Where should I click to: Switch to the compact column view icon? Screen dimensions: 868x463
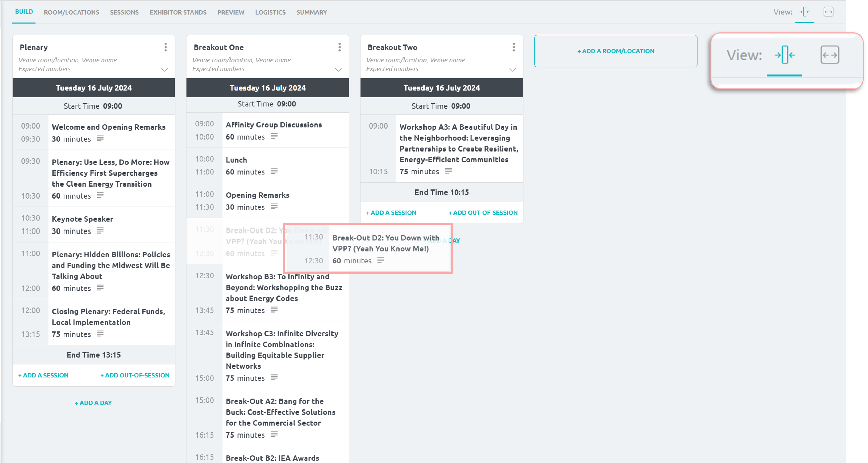point(804,12)
